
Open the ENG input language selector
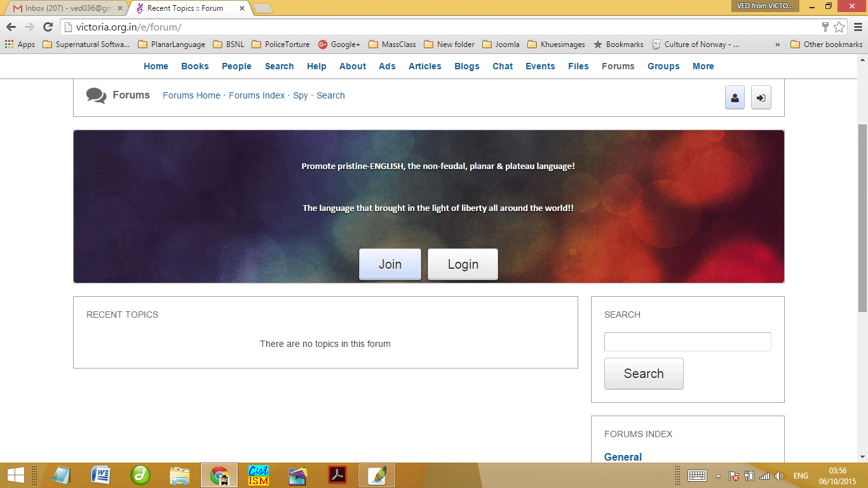801,475
